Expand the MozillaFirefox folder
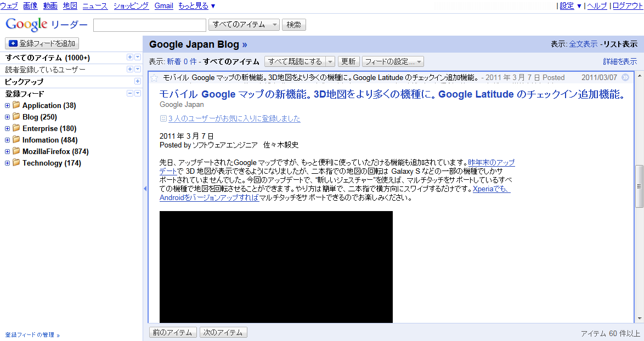Screen dimensions: 644x341 7,151
